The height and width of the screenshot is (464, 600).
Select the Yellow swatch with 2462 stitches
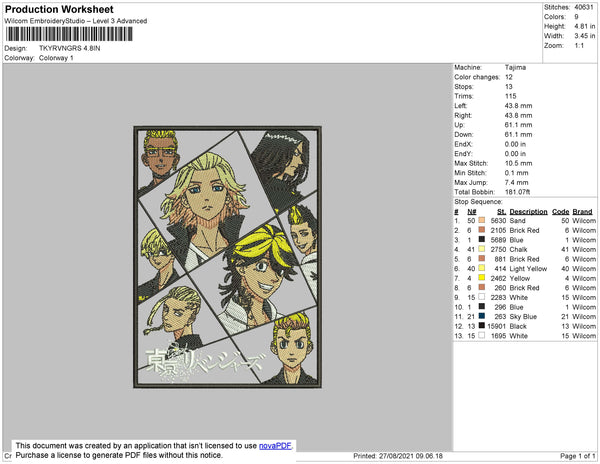coord(481,278)
